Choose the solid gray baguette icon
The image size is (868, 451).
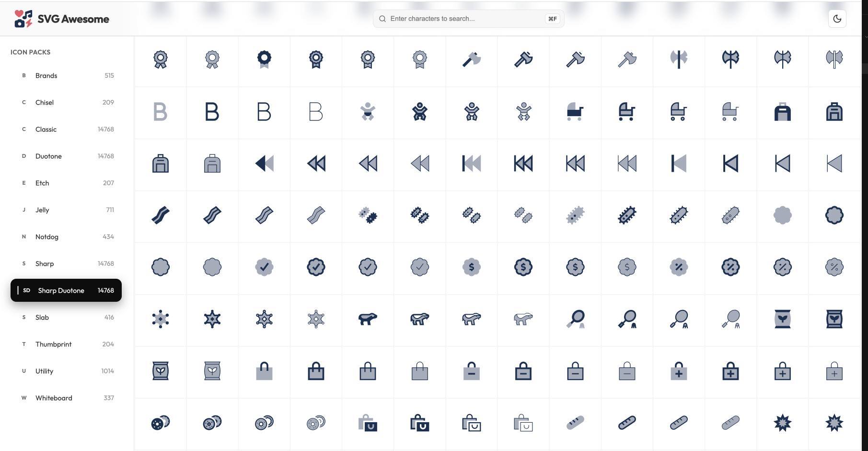click(x=575, y=423)
